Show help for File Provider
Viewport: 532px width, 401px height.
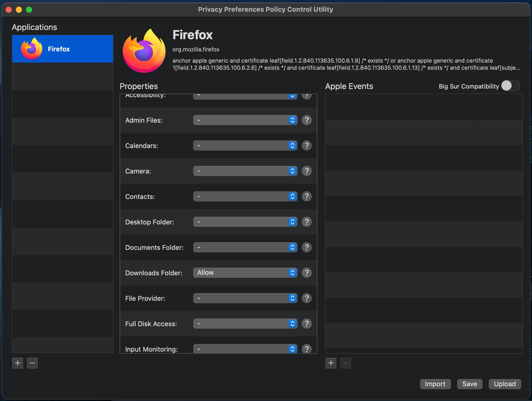pyautogui.click(x=307, y=298)
